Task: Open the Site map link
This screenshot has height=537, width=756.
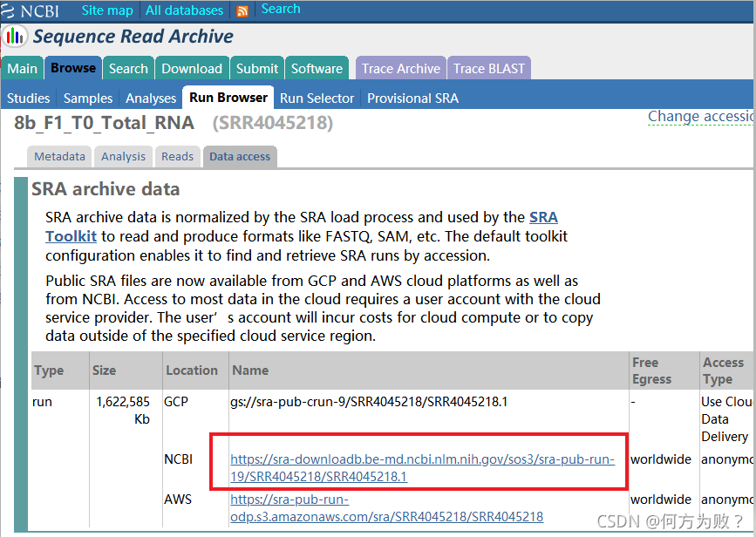Action: [x=107, y=10]
